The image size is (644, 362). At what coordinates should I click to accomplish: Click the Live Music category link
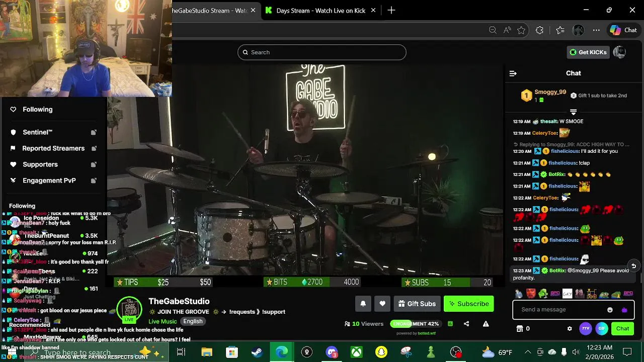coord(163,321)
